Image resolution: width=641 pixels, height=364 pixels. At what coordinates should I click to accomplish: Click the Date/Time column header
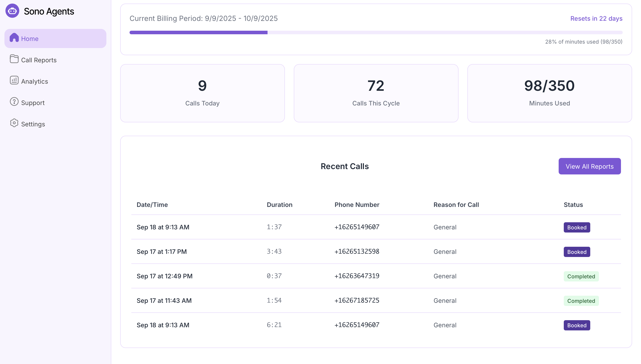[x=152, y=205]
